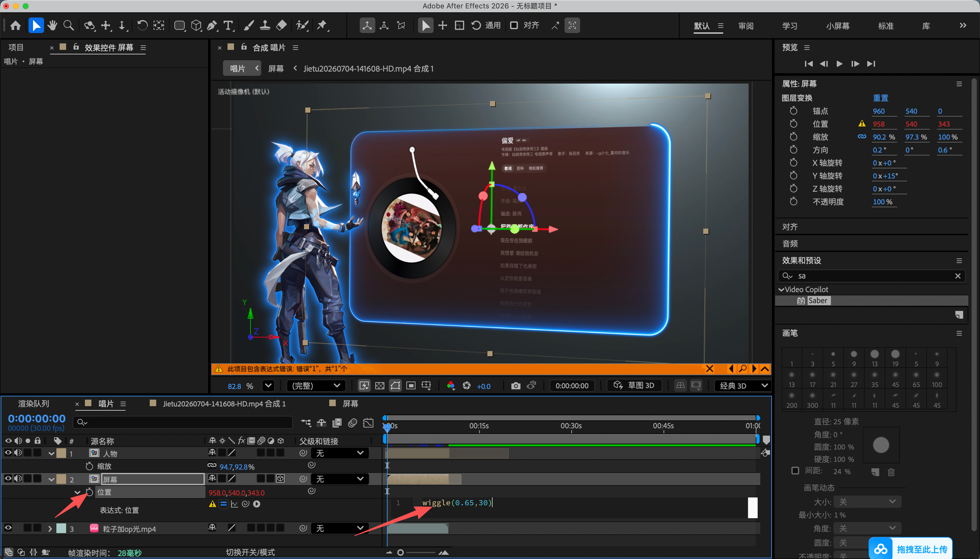
Task: Switch to the 审阅 workspace
Action: coord(746,26)
